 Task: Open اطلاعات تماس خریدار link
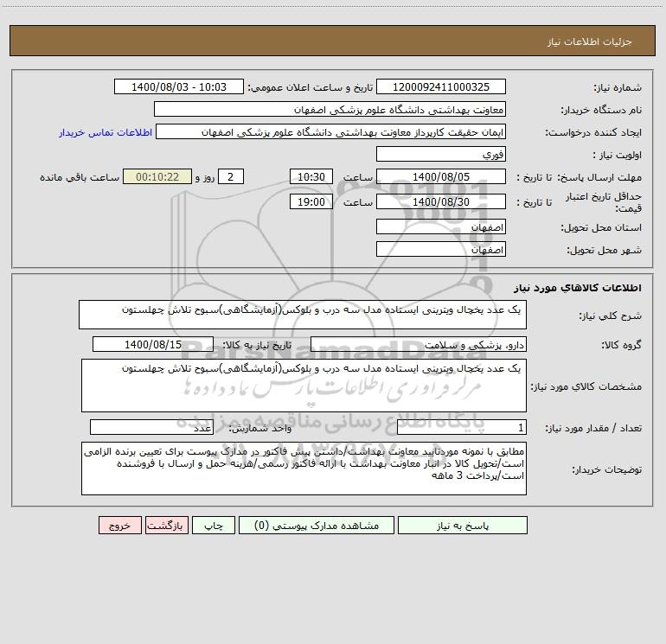pos(106,132)
